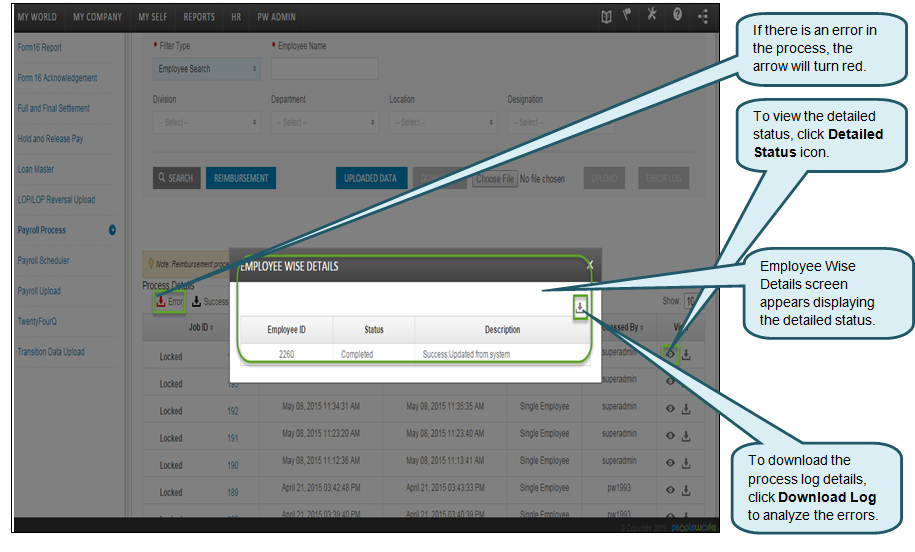Click the ERROR LOG button

[663, 178]
